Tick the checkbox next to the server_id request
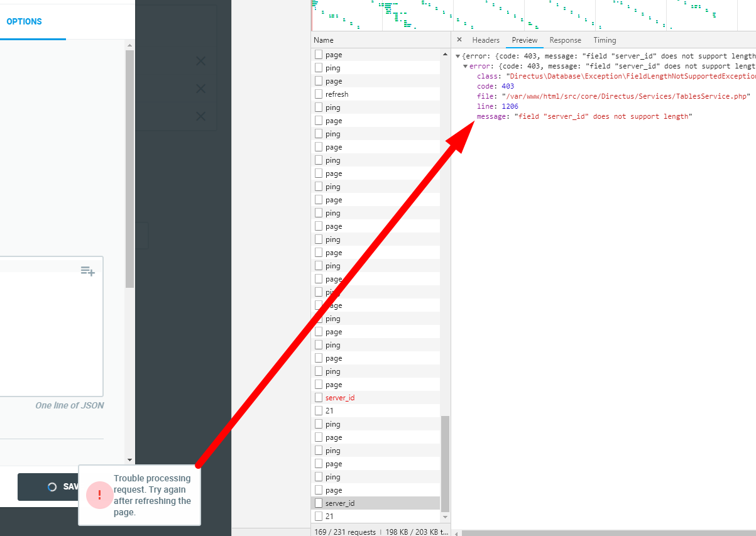 click(x=317, y=397)
